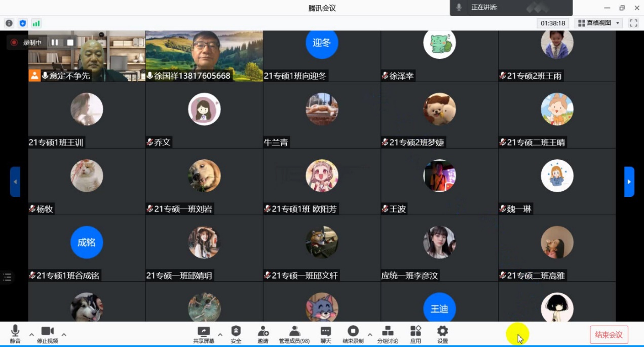Open Settings (设置) gear icon
This screenshot has width=644, height=347.
442,334
